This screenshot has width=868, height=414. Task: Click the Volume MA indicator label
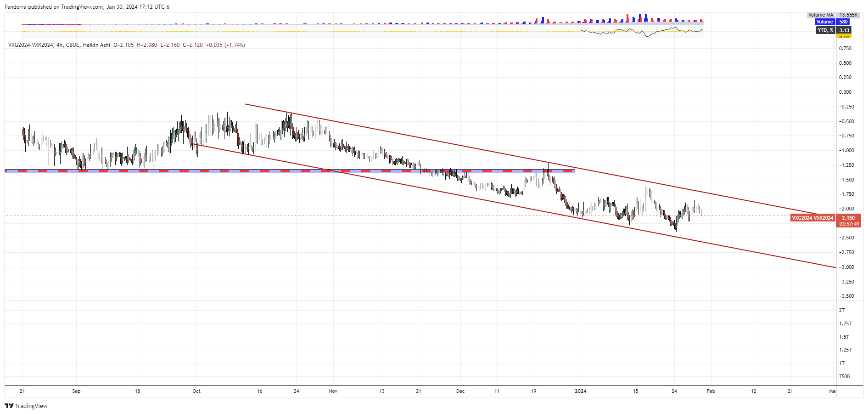[x=821, y=15]
